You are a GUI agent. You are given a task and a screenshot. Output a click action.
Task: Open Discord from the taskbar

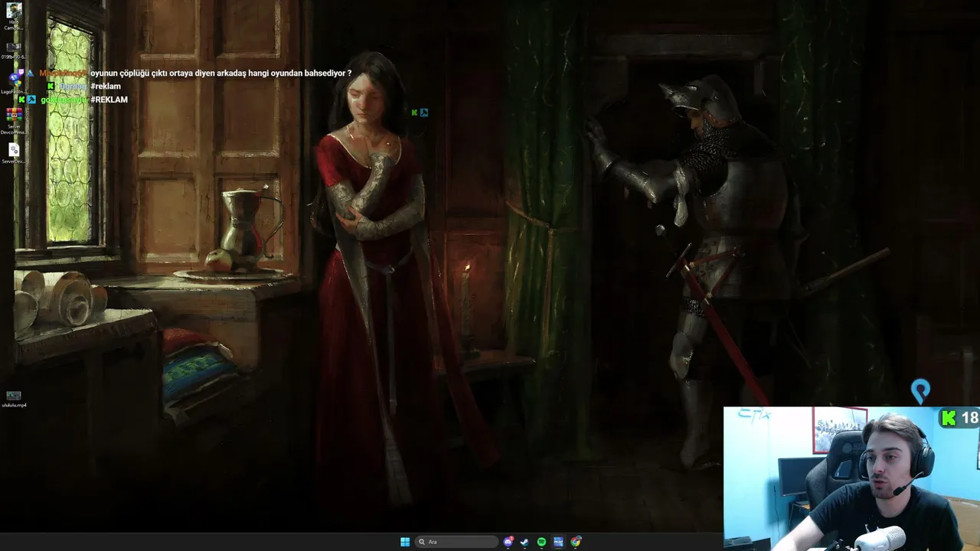pyautogui.click(x=508, y=542)
